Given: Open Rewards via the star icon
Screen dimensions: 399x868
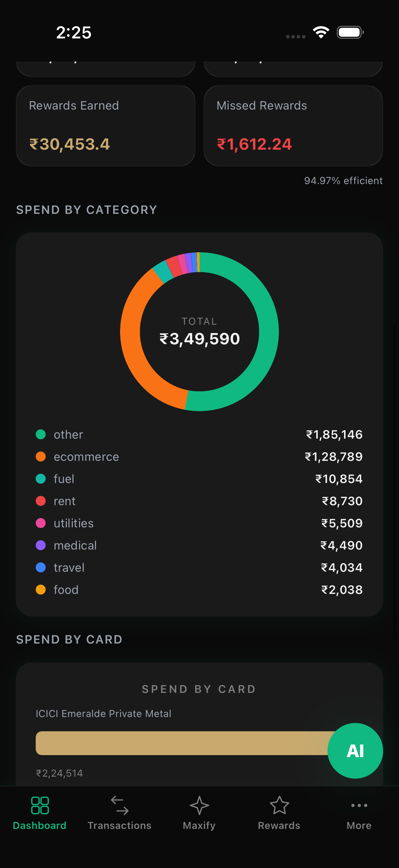Looking at the screenshot, I should (279, 806).
